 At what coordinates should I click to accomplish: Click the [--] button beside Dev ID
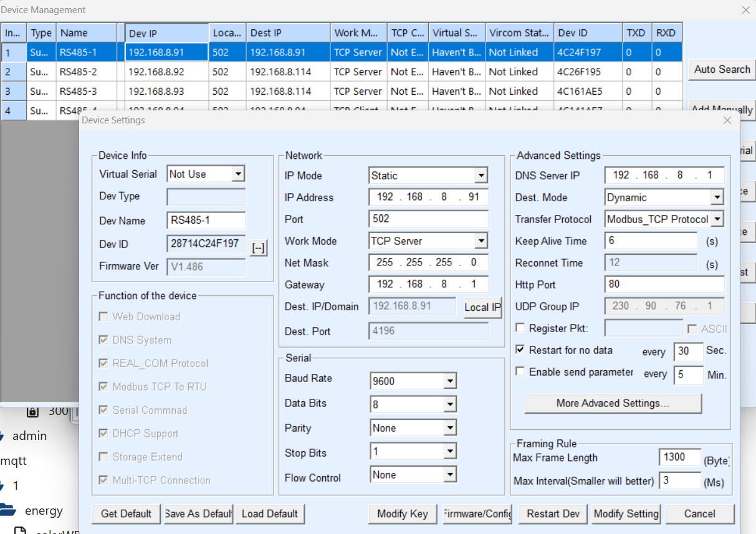[x=259, y=248]
